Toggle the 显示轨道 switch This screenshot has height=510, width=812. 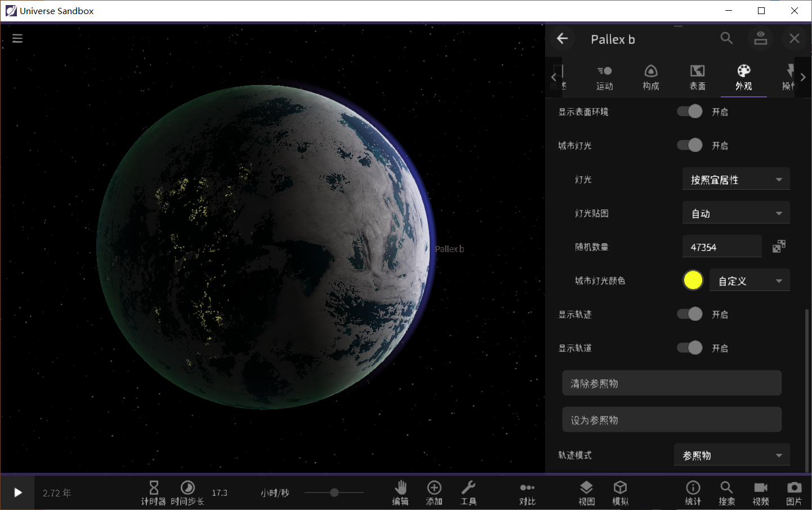pos(690,348)
